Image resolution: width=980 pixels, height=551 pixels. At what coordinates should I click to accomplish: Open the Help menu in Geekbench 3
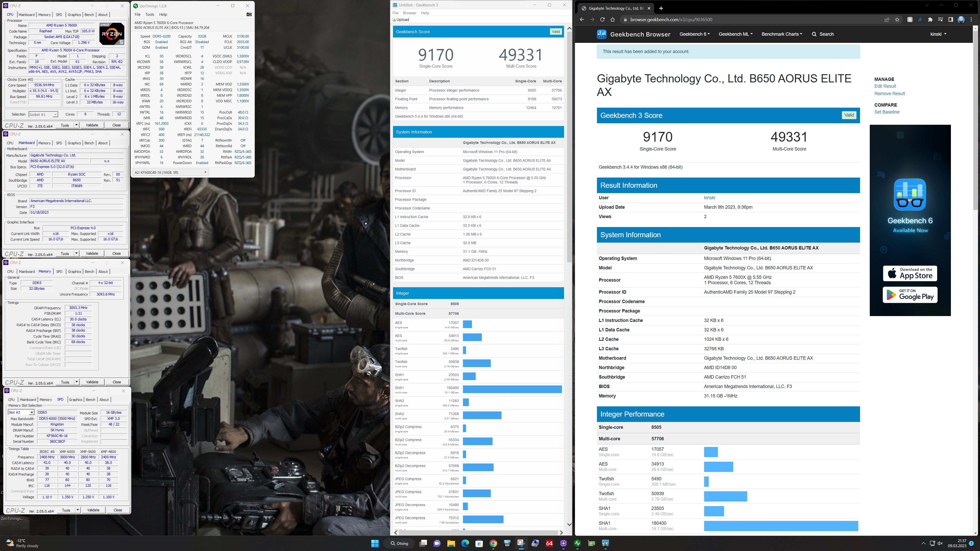point(425,13)
